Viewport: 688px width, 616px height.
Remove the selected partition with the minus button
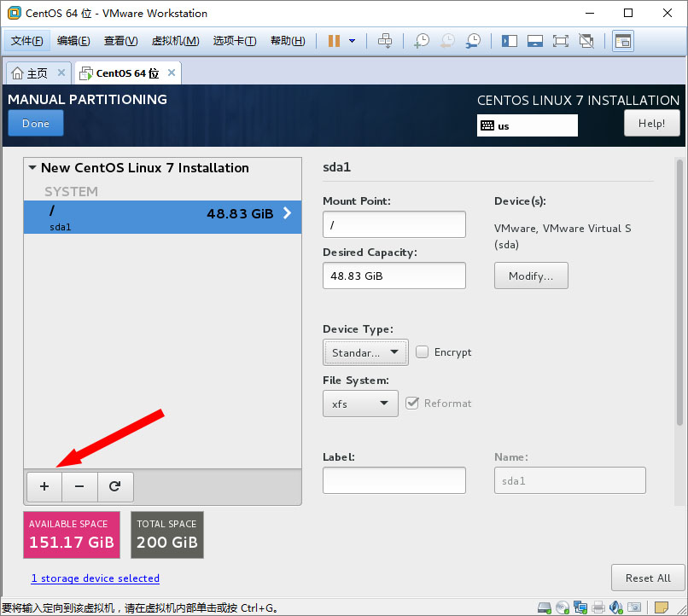click(79, 486)
